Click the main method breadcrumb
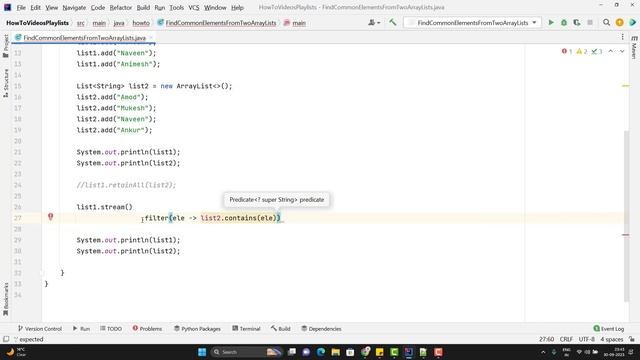 click(295, 23)
